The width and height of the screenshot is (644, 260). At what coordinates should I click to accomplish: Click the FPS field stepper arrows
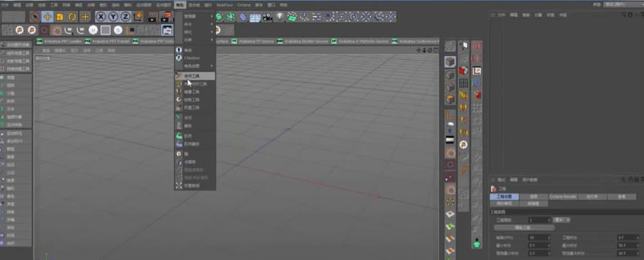pos(549,238)
